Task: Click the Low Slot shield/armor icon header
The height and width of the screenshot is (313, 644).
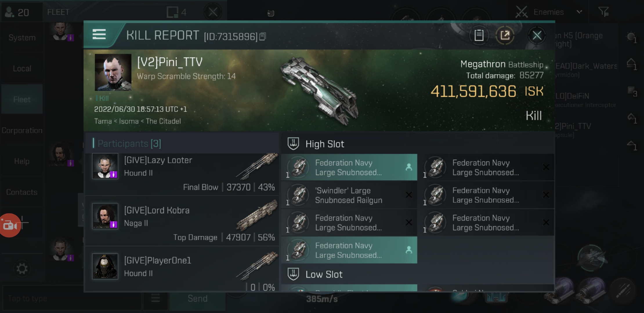Action: pos(293,274)
